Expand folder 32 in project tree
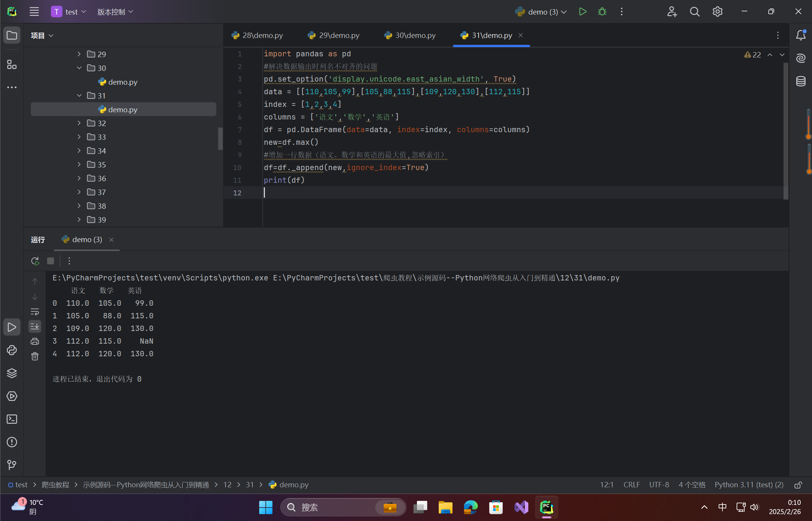 [x=79, y=123]
